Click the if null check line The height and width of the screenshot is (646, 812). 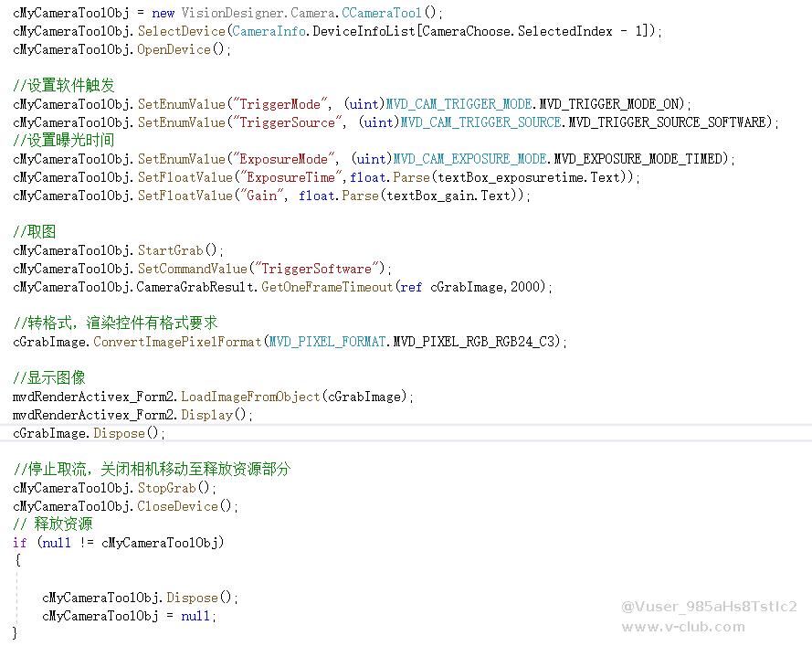(x=119, y=543)
